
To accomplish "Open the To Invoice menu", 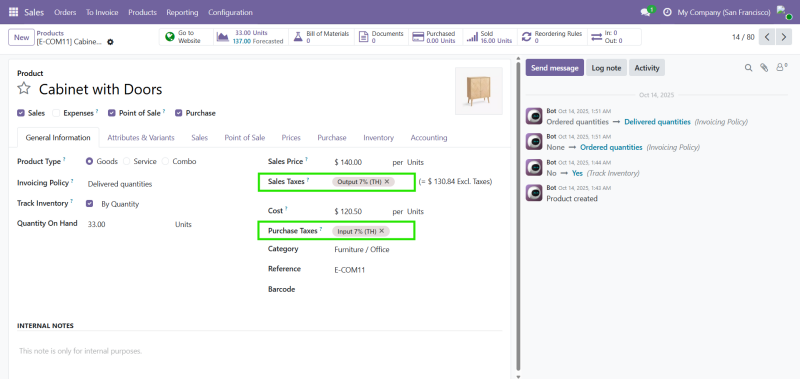I will coord(102,12).
